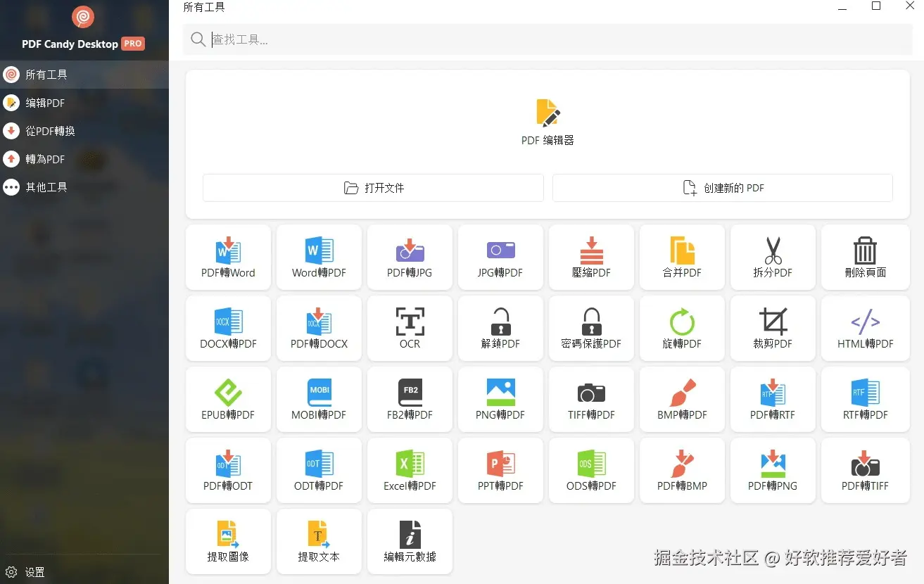
Task: Open the PDF 编辑器 editor icon
Action: [548, 113]
